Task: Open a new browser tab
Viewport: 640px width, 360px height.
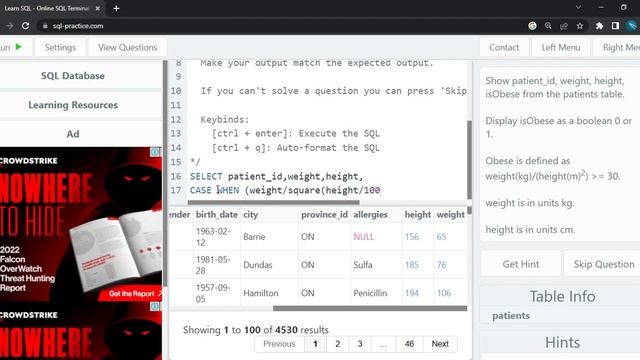Action: 116,8
